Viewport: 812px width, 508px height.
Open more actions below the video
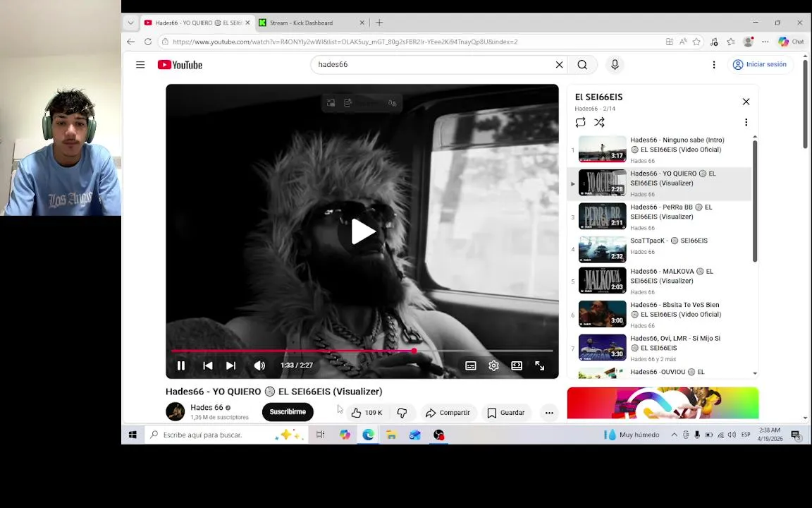pyautogui.click(x=549, y=413)
